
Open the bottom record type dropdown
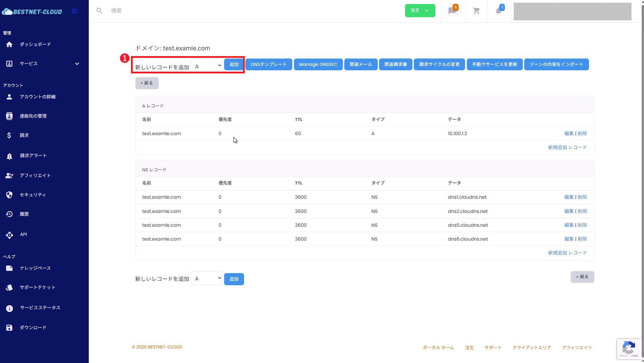[207, 279]
